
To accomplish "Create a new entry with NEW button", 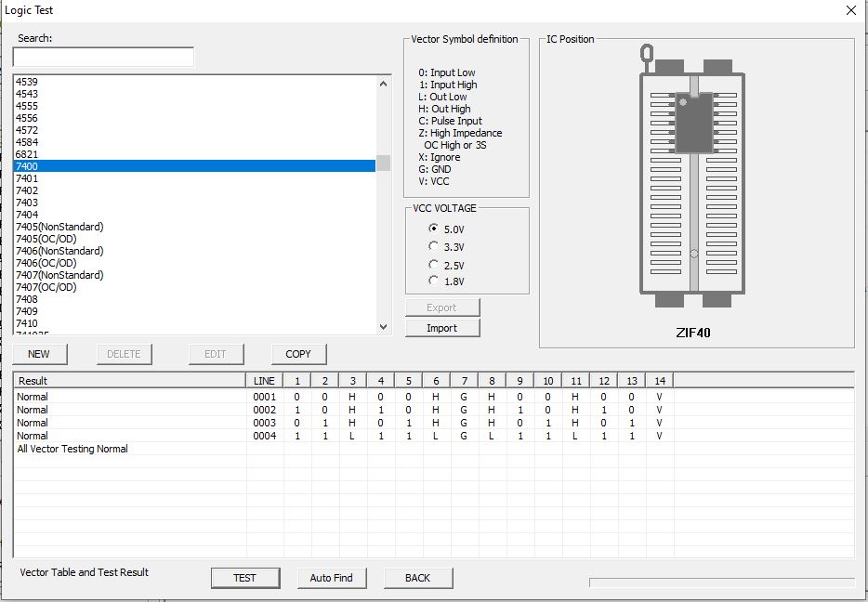I will 39,354.
